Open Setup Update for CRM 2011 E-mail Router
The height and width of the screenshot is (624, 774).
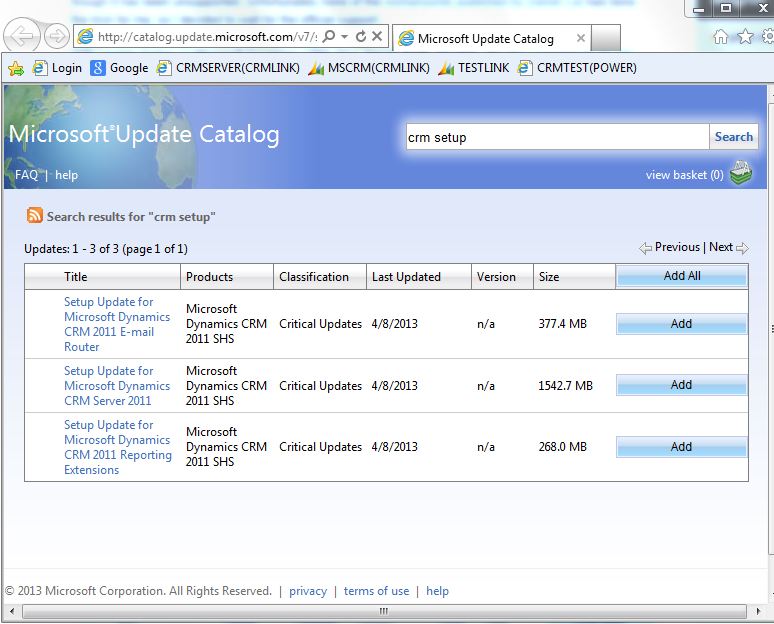coord(117,324)
